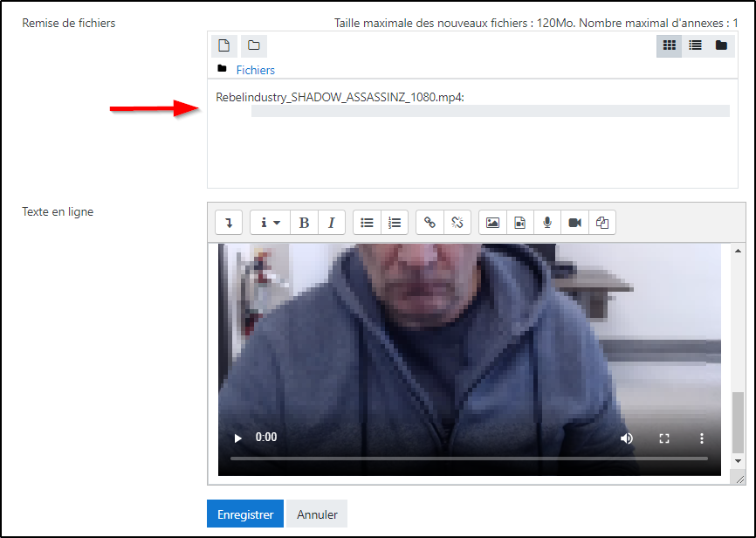This screenshot has width=756, height=538.
Task: Click the record audio microphone icon
Action: 547,223
